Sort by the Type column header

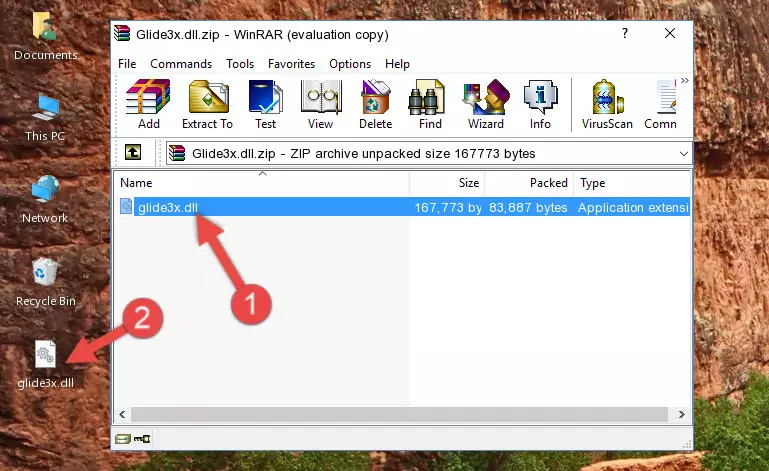(x=632, y=183)
